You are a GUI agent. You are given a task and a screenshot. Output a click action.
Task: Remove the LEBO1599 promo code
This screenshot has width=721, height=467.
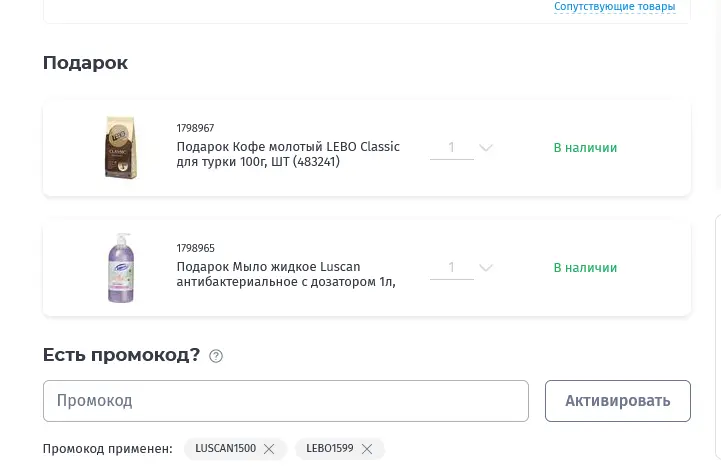(367, 449)
